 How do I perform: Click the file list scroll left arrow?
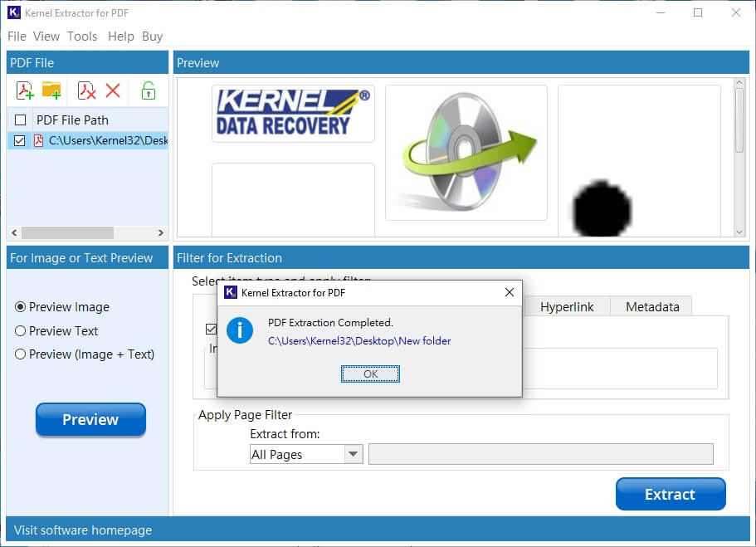pos(14,233)
